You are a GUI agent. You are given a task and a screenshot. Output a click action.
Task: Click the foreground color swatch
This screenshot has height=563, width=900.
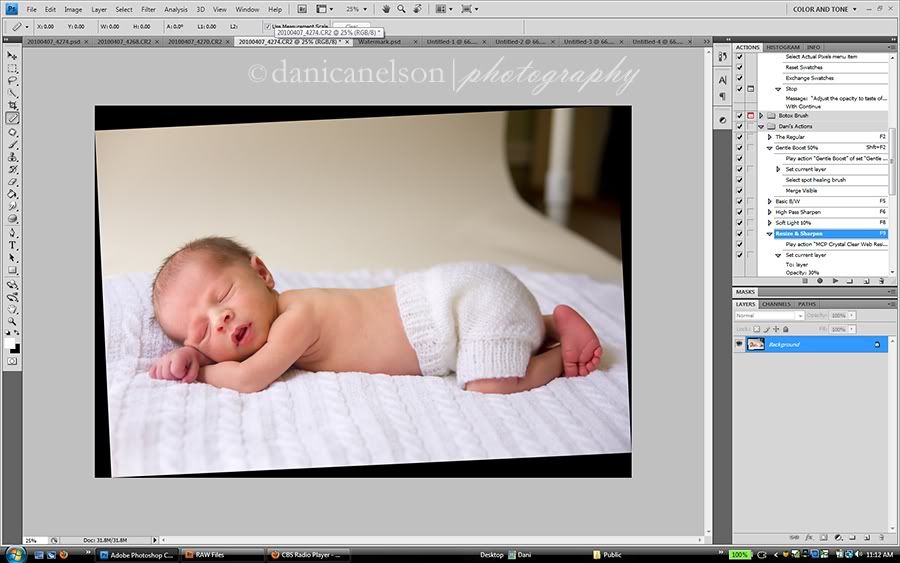click(x=11, y=343)
